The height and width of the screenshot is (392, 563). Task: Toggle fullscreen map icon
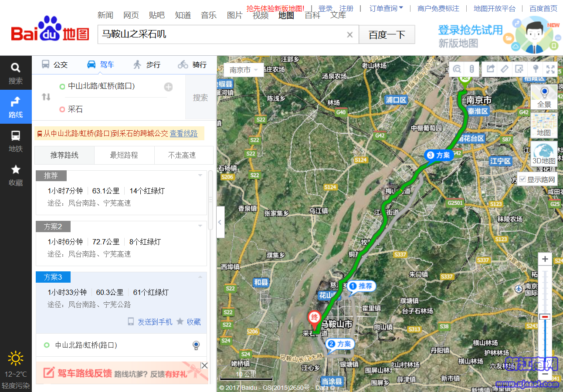(x=550, y=69)
